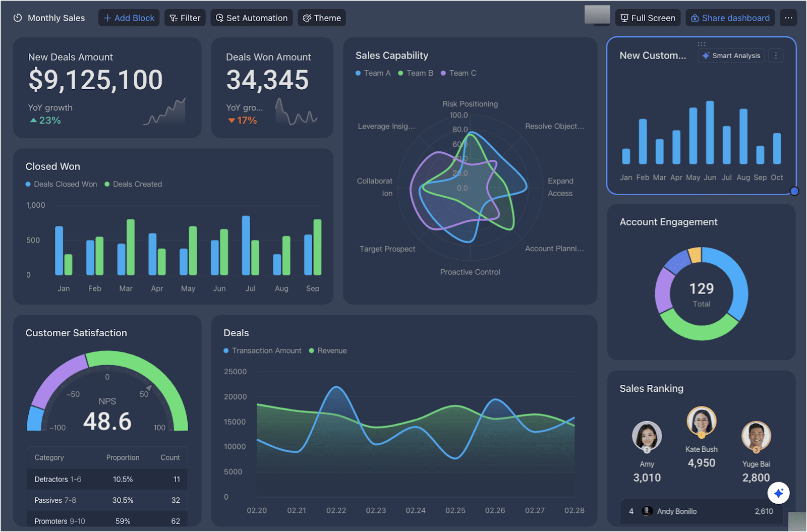Open Set Automation from the toolbar
The height and width of the screenshot is (532, 807).
[x=219, y=18]
